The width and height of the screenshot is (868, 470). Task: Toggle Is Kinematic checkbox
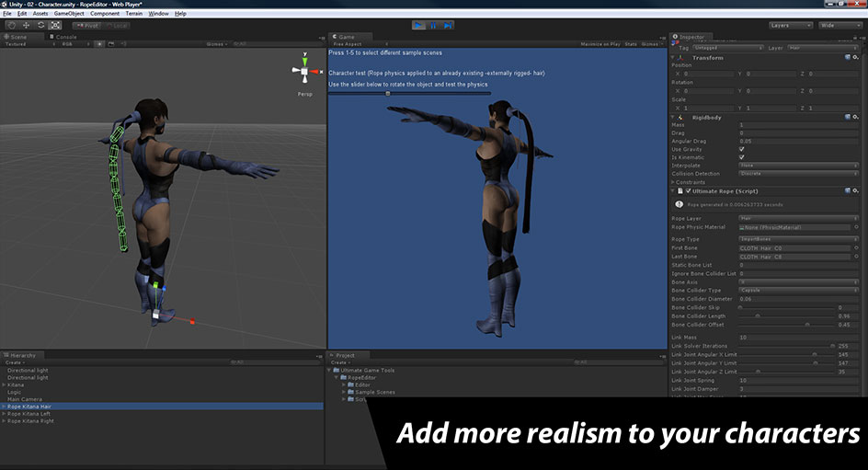coord(742,157)
